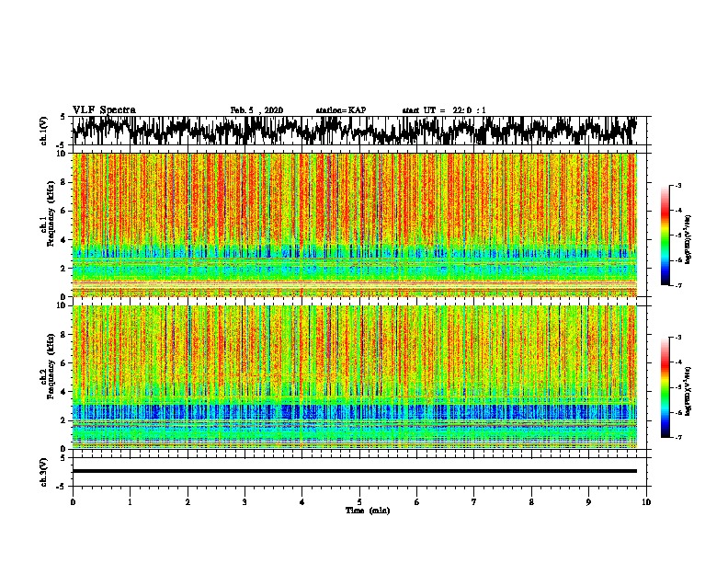
Task: Click the ch.1 voltage waveform trace
Action: [x=355, y=131]
